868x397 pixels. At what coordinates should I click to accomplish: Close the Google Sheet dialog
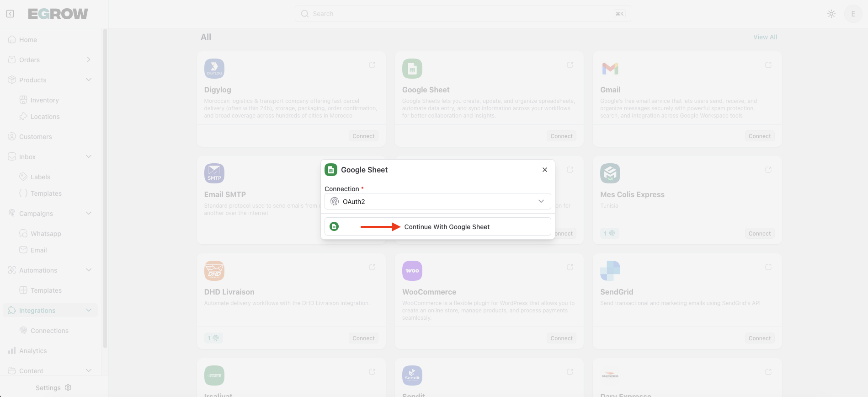(x=544, y=170)
